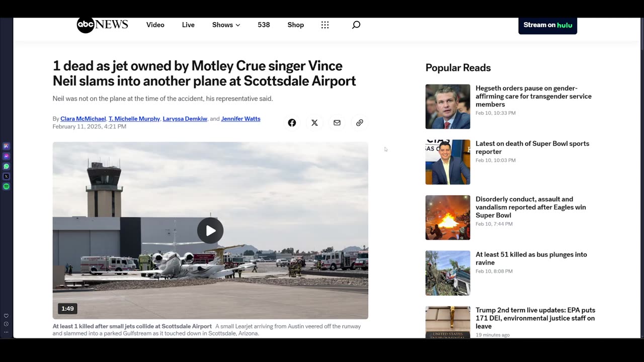Open Hegseth article thumbnail in Popular Reads
Screen dimensions: 644x362
448,107
